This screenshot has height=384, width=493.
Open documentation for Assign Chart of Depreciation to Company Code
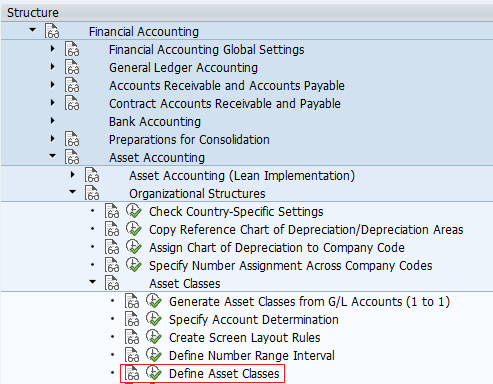112,247
